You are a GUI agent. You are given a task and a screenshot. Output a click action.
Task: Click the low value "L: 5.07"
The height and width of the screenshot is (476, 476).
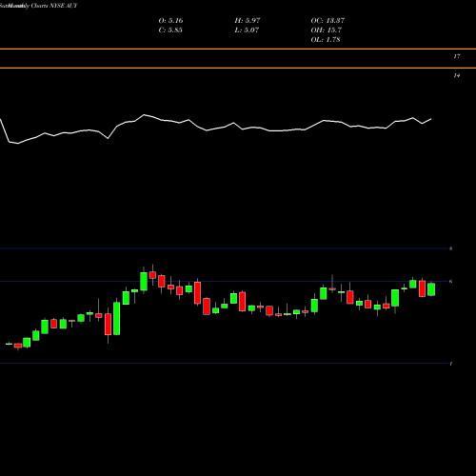[247, 30]
